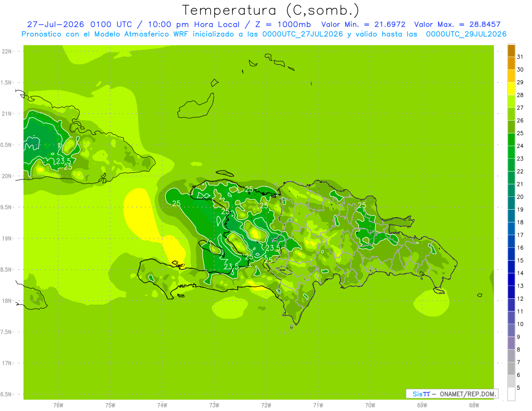Click the "70W" longitude label
This screenshot has height=411, width=532.
[x=370, y=405]
